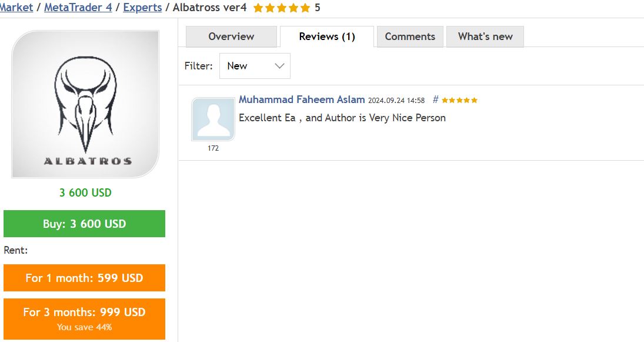
Task: Go to the Experts breadcrumb link
Action: point(142,8)
